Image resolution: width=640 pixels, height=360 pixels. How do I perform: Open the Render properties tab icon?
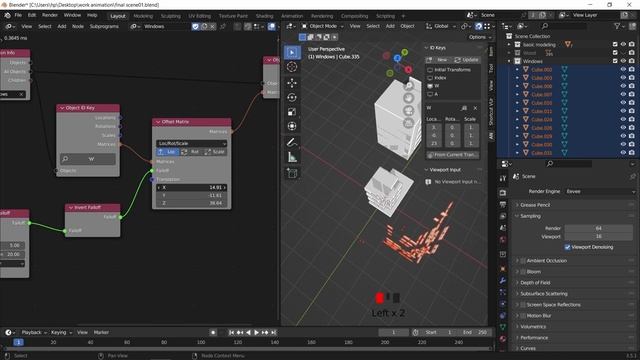(503, 193)
